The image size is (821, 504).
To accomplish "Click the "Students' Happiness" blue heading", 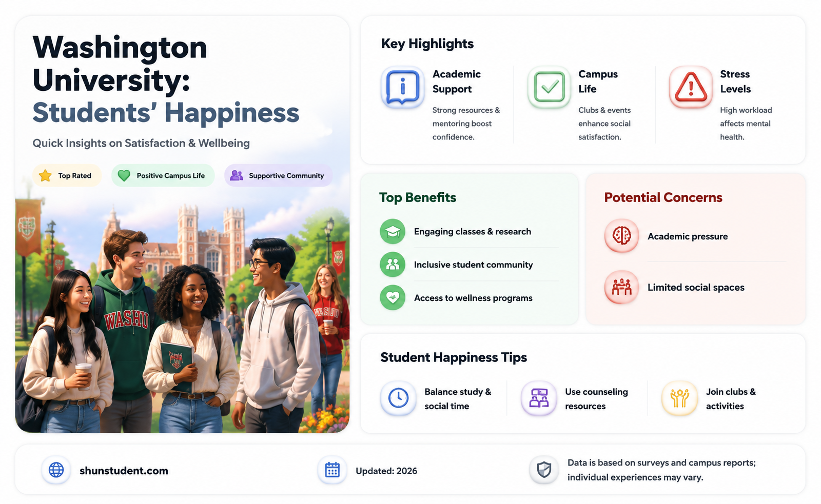I will pos(166,113).
